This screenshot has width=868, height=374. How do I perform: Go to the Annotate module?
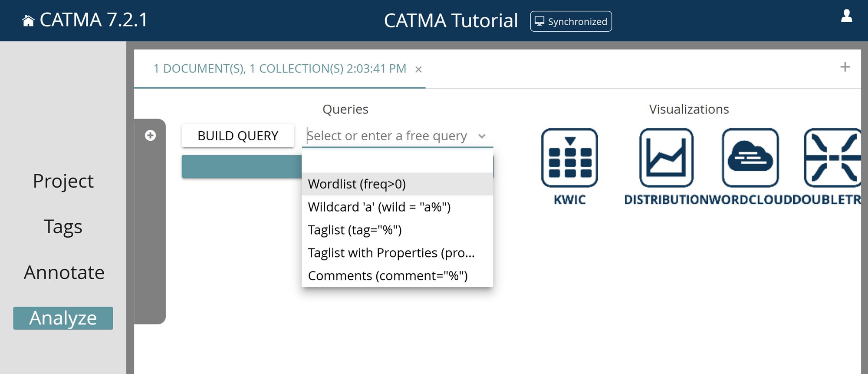(64, 273)
